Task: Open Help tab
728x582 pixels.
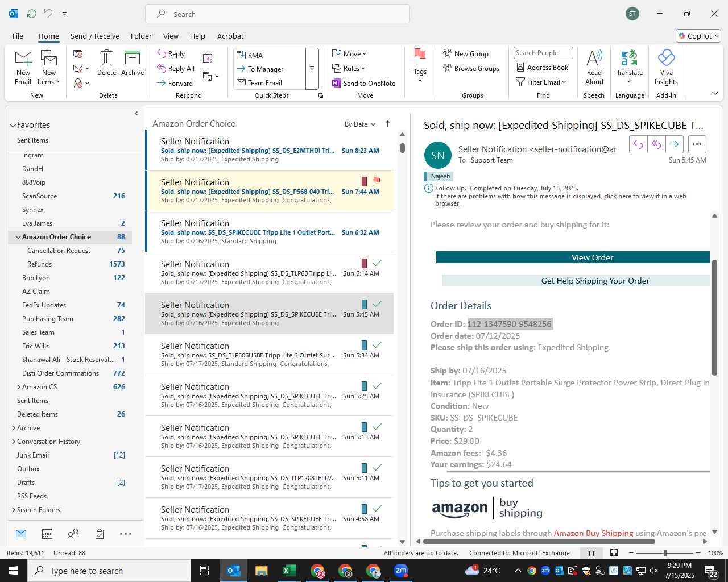Action: [197, 36]
